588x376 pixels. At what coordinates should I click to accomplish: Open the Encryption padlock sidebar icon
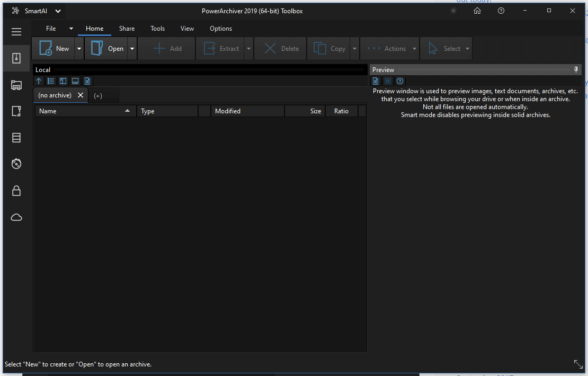click(16, 191)
